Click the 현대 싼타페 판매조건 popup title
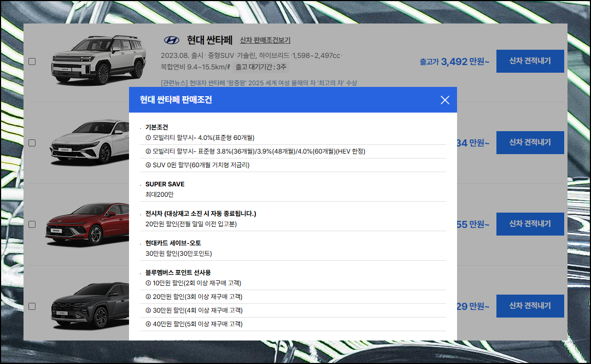591x364 pixels. [175, 99]
